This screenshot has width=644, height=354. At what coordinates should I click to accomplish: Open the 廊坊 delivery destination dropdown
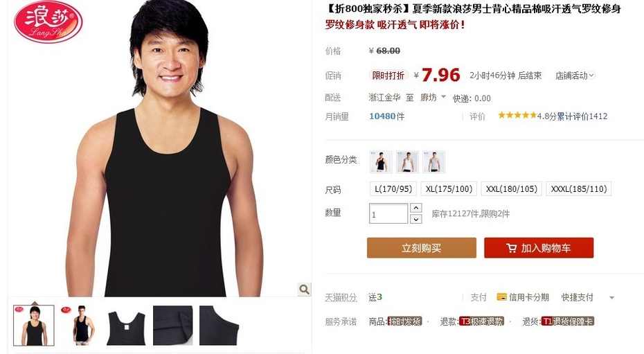[433, 97]
